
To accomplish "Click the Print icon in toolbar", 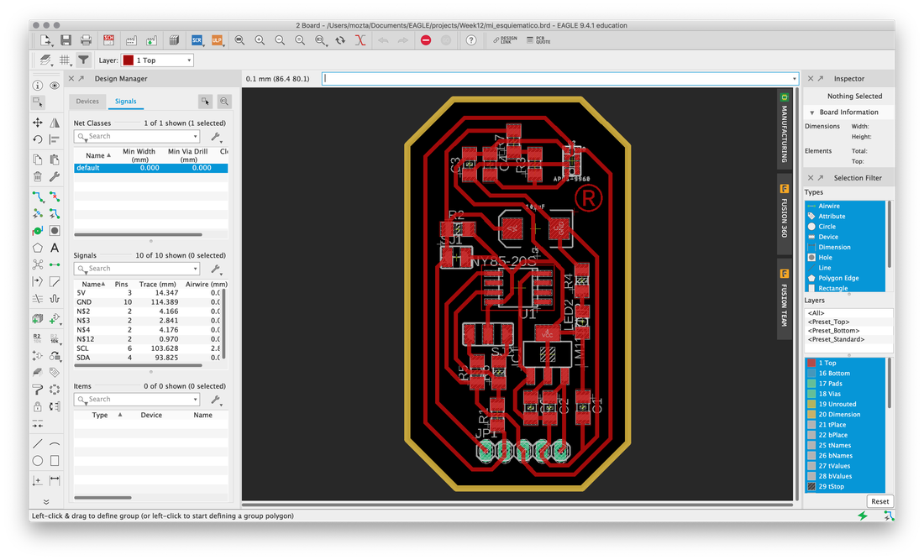I will coord(86,40).
